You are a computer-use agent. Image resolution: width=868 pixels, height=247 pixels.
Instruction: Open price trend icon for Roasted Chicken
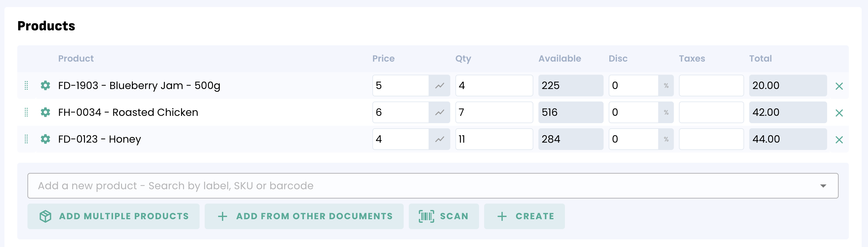point(439,112)
